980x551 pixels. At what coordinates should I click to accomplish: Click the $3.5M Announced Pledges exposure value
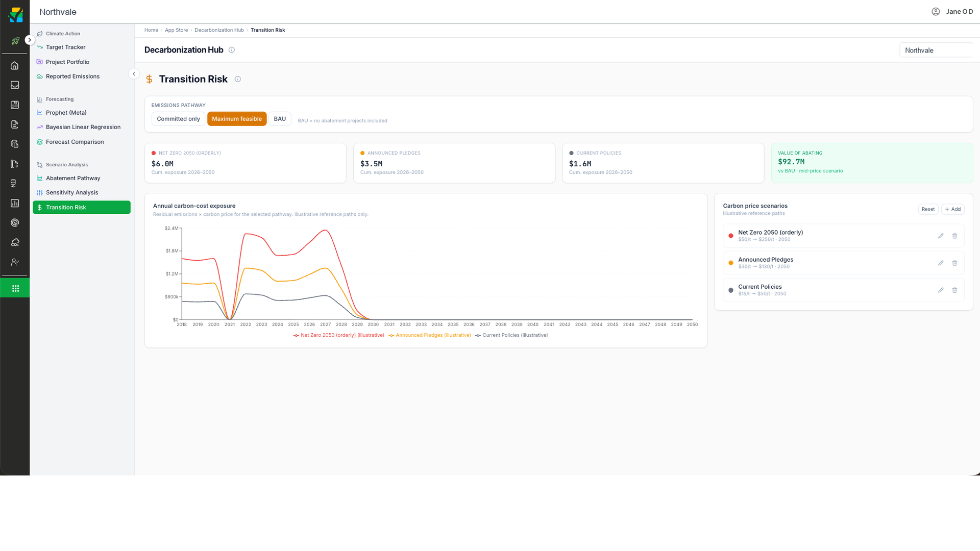point(371,164)
